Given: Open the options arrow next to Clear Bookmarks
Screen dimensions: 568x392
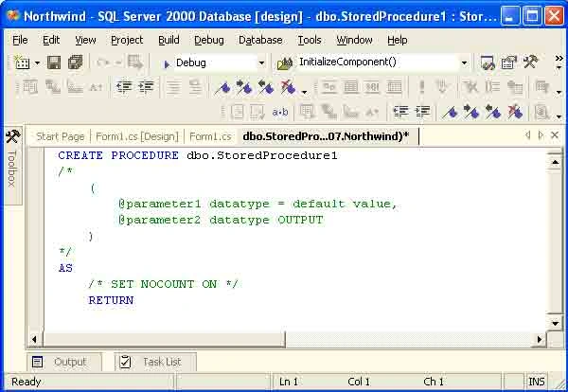Looking at the screenshot, I should pos(305,92).
